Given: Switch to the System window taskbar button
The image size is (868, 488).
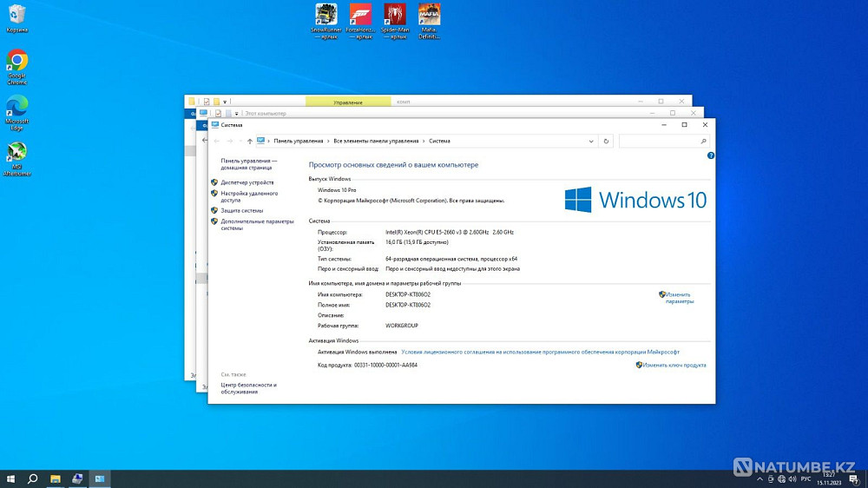Looking at the screenshot, I should tap(100, 478).
